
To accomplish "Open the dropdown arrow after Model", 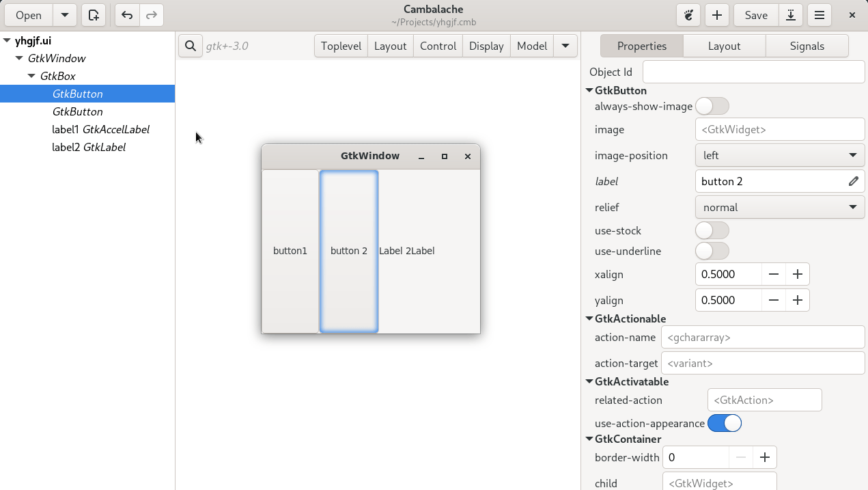I will 565,46.
